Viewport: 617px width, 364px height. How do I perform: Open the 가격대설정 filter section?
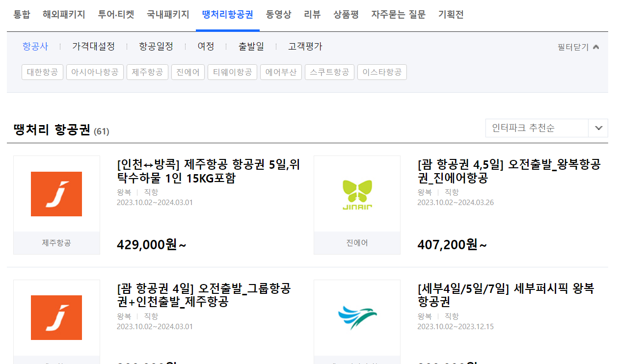pos(93,46)
